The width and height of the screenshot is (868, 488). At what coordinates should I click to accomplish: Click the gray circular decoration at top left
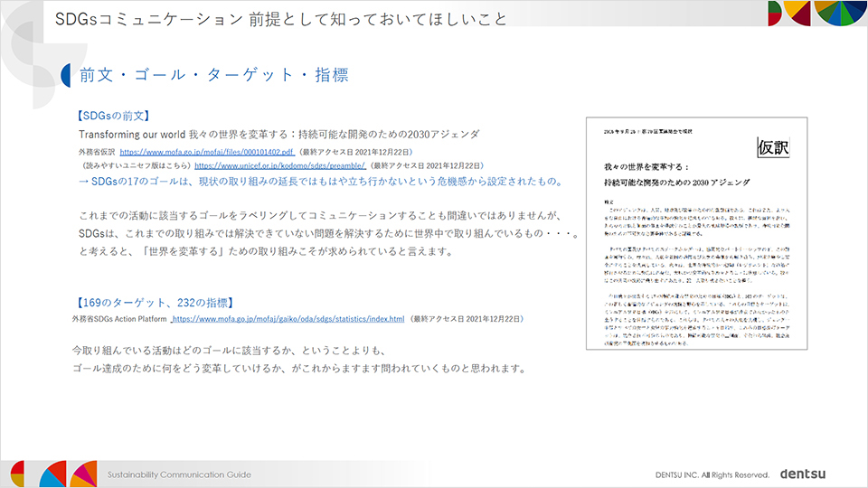[27, 45]
